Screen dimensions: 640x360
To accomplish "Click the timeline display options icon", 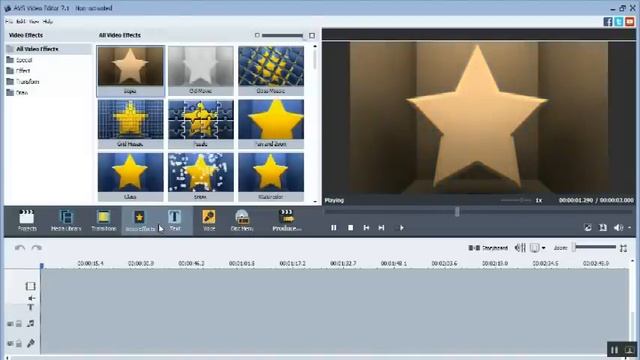I will (534, 248).
